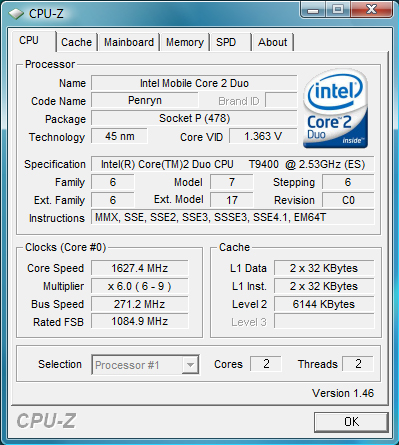Click the maximize window button
The width and height of the screenshot is (399, 445).
[x=338, y=10]
